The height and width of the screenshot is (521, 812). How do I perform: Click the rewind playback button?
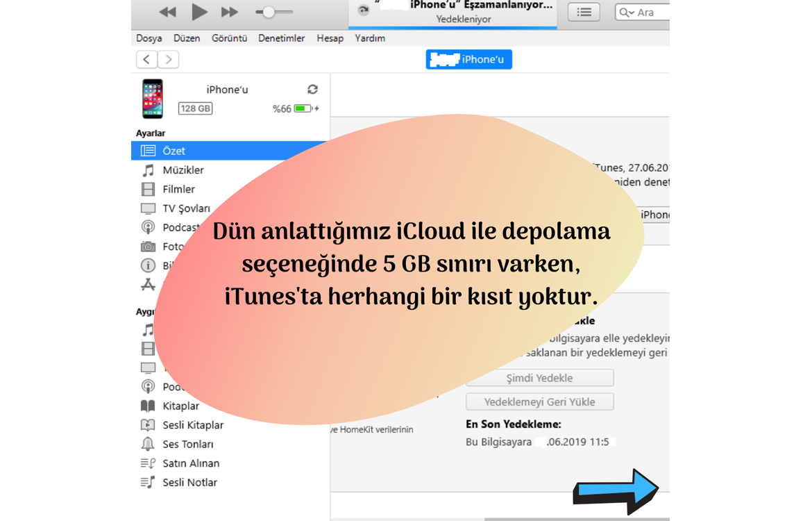(x=167, y=12)
